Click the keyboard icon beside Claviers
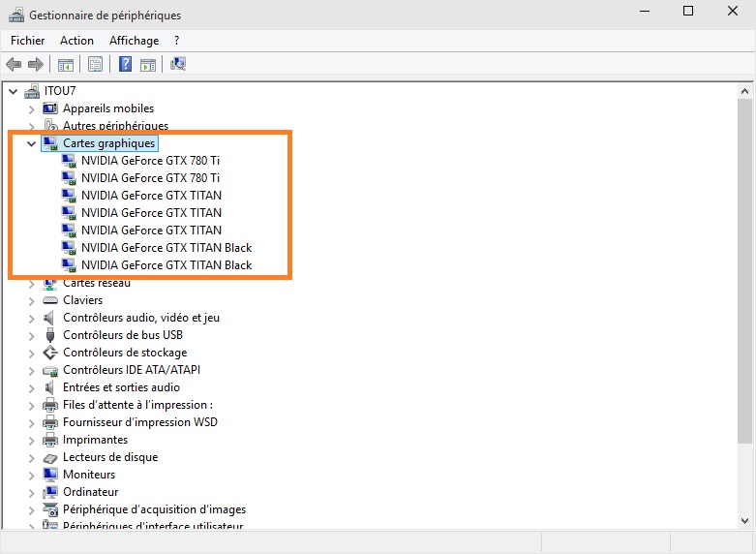 (50, 300)
